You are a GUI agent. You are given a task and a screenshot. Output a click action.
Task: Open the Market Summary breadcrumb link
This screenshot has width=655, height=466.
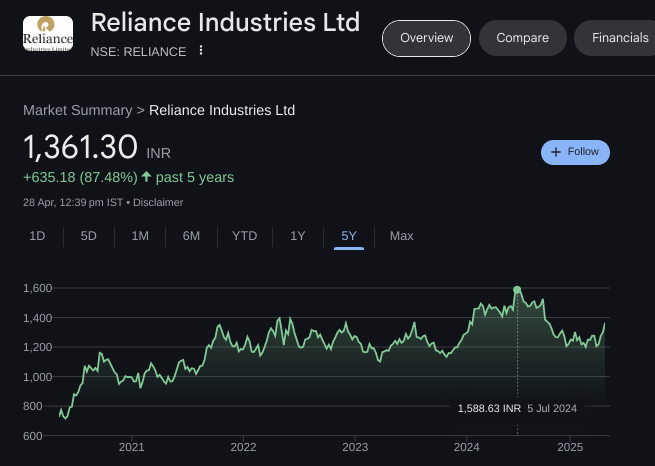coord(78,110)
